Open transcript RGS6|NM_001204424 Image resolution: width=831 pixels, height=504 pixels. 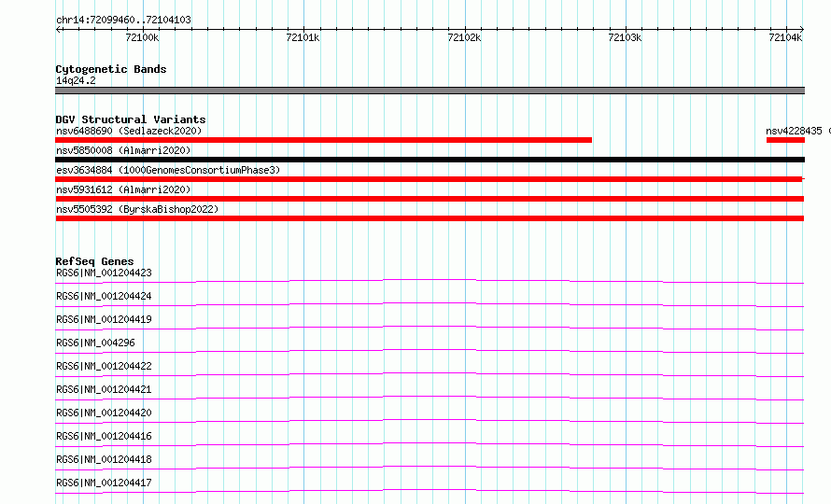(x=104, y=296)
